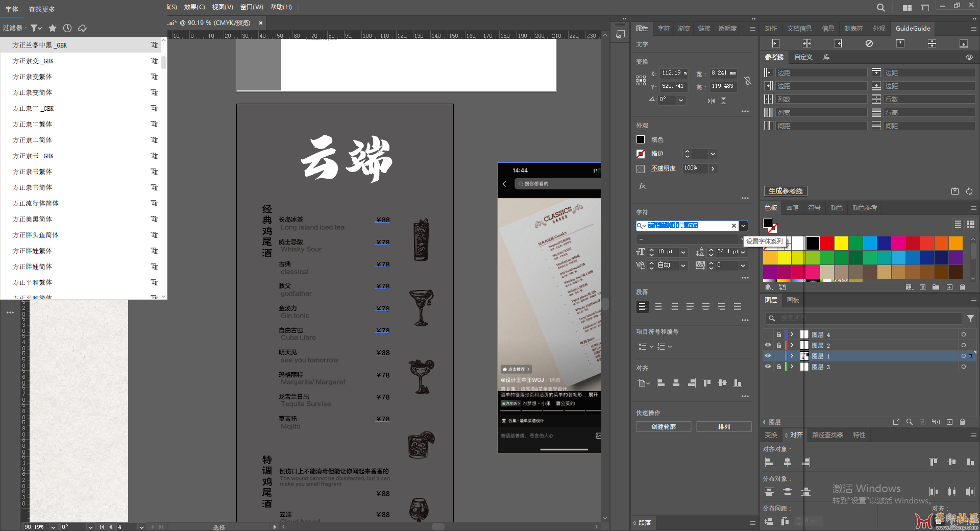Open font size dropdown showing 10 pt
Screen dimensions: 980x531
(x=683, y=252)
